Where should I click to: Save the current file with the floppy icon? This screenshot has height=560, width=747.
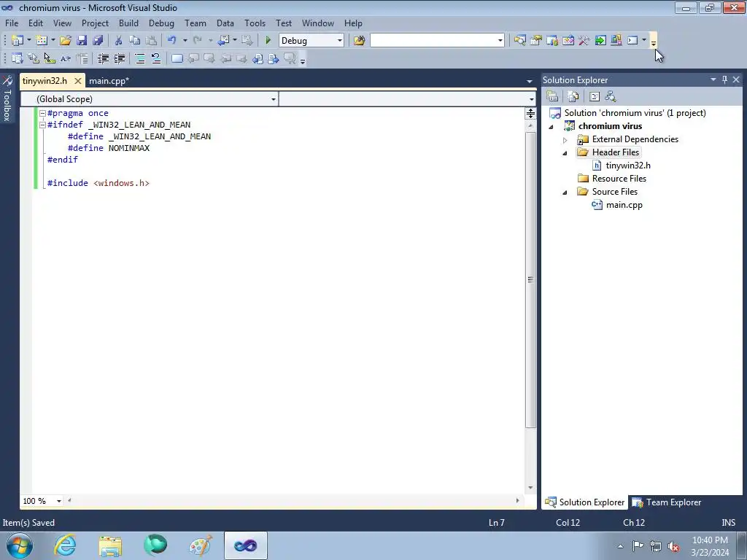[82, 41]
